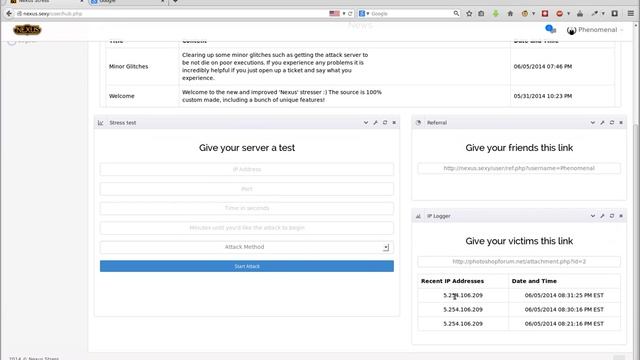Open the dropdown arrow beside the flag
Image resolution: width=640 pixels, height=360 pixels.
[344, 13]
